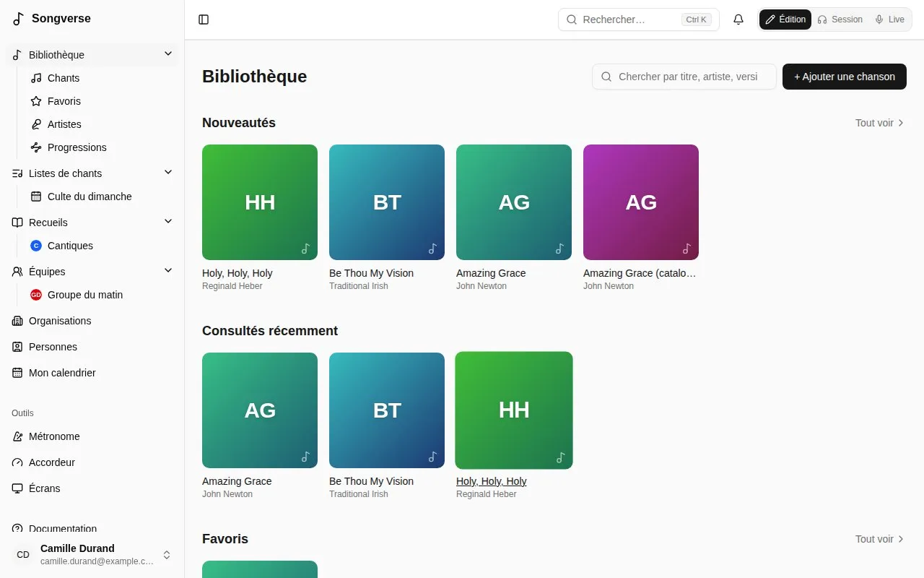The width and height of the screenshot is (924, 578).
Task: Click Ajouter une chanson button
Action: click(x=845, y=77)
